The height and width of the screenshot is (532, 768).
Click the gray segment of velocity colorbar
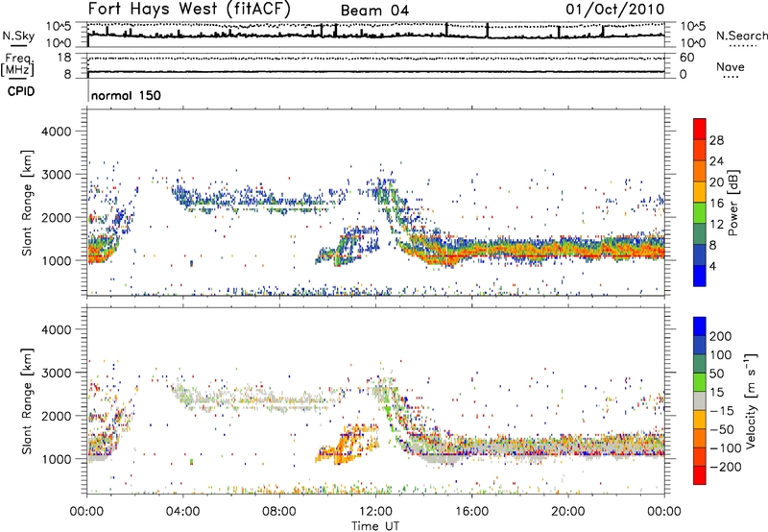click(700, 400)
